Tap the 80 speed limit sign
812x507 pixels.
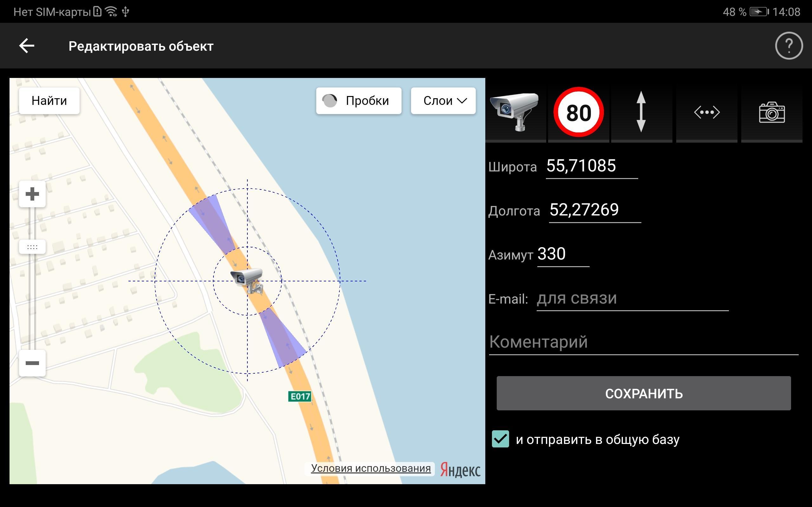[x=579, y=112]
